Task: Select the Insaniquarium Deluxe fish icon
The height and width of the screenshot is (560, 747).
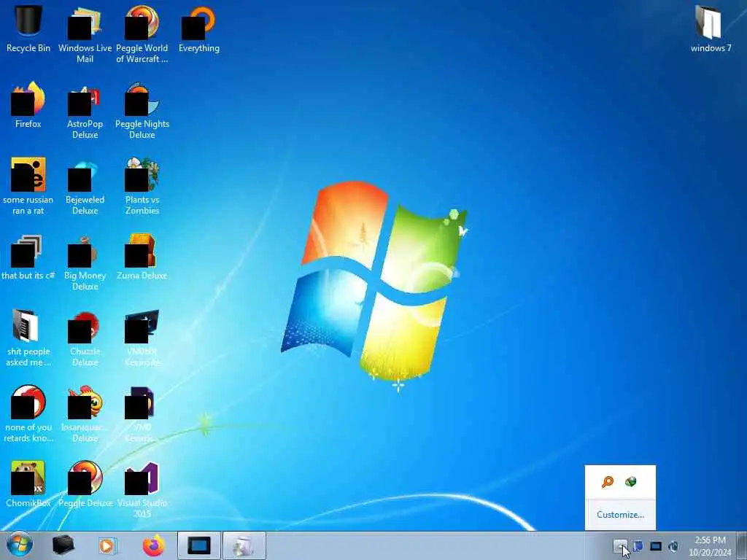Action: click(85, 413)
